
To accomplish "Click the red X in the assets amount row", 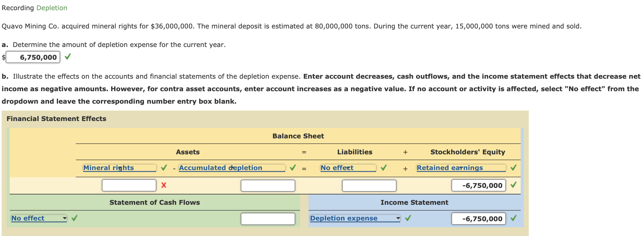I will (x=163, y=185).
